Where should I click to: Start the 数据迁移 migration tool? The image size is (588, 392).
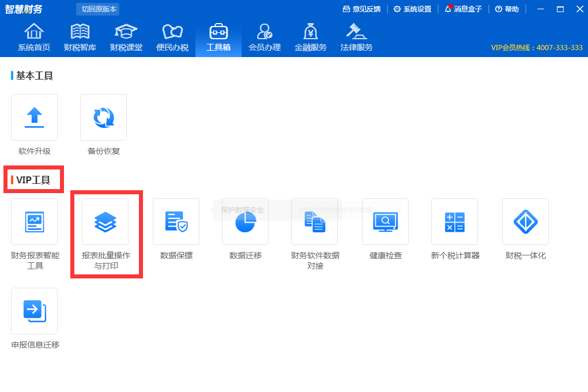[245, 221]
